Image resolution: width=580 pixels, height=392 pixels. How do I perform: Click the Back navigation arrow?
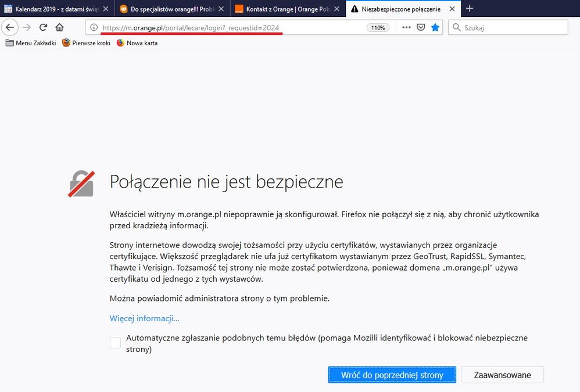pos(10,27)
